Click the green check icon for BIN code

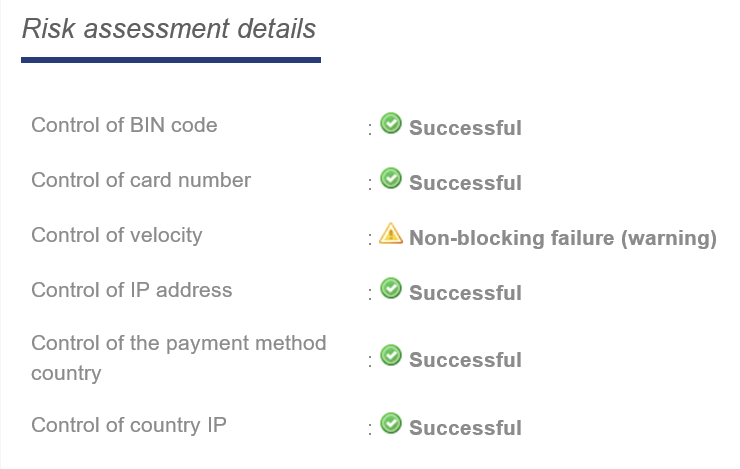click(391, 123)
